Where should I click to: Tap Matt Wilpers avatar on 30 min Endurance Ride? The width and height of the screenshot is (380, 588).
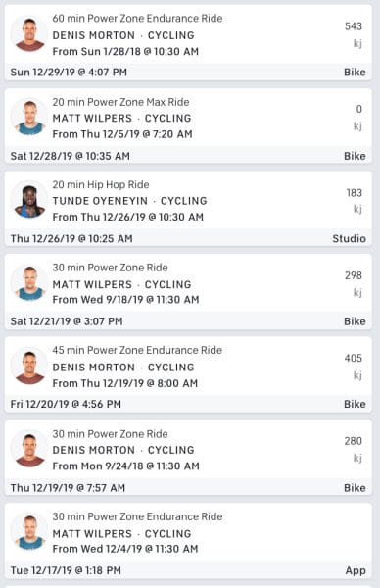[29, 532]
